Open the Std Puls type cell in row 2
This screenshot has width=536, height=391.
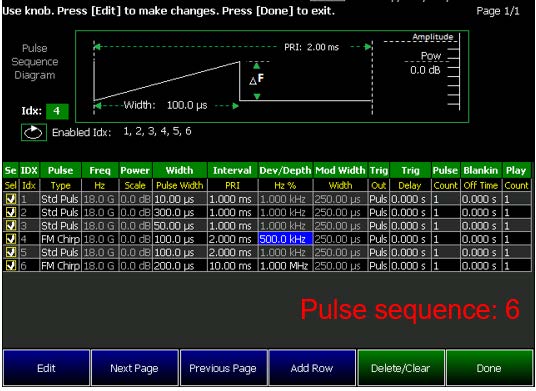pos(61,212)
